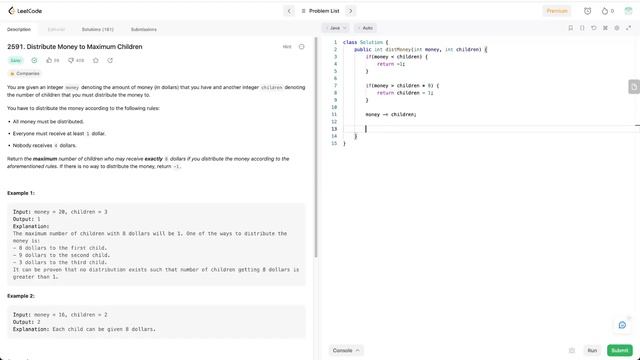
Task: Click the 'Example 2:' heading
Action: (21, 296)
